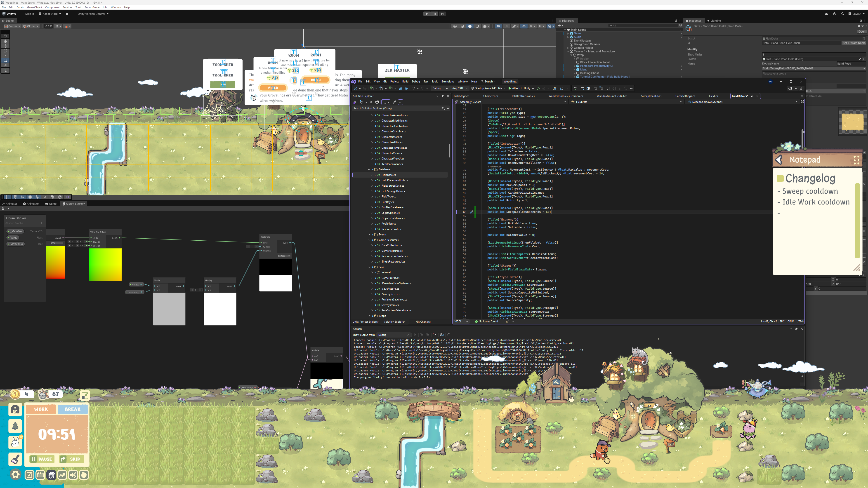Click the sound speaker icon in game

[x=73, y=475]
